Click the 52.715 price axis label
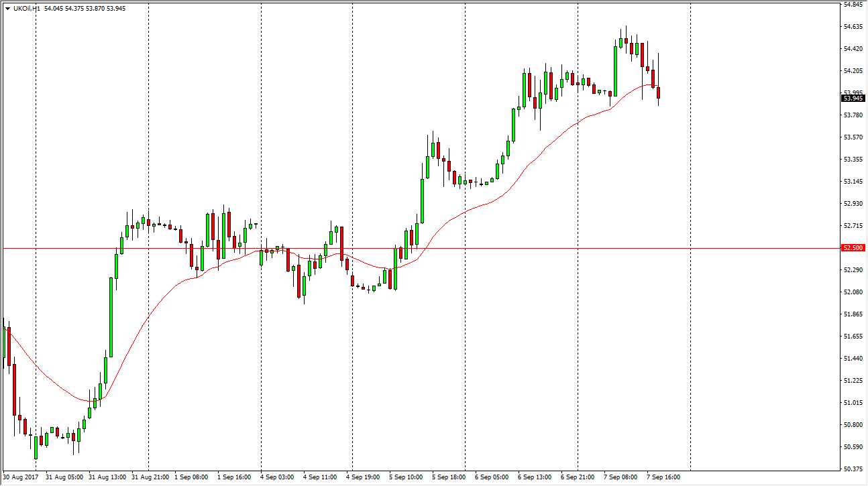This screenshot has height=486, width=868. click(853, 226)
